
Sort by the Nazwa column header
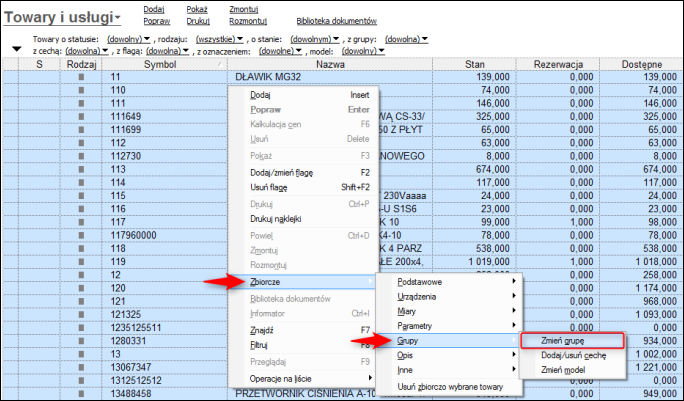330,65
